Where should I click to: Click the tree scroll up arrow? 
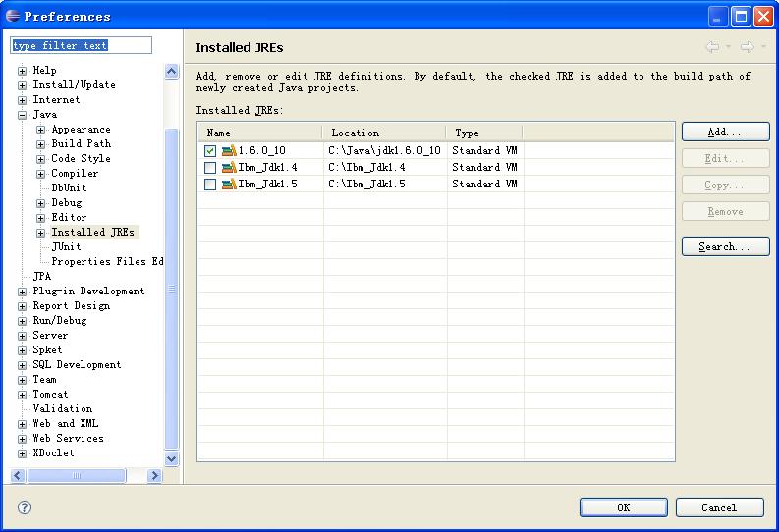(x=171, y=71)
